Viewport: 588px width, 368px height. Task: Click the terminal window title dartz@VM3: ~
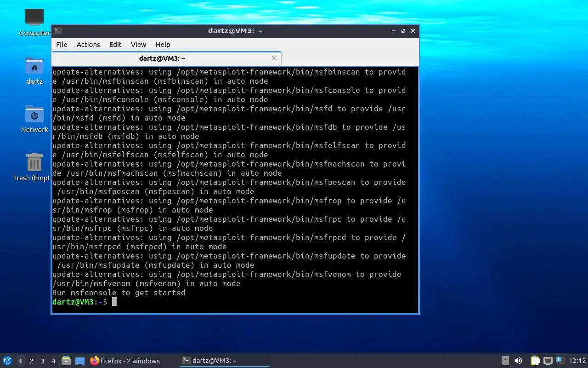(235, 31)
